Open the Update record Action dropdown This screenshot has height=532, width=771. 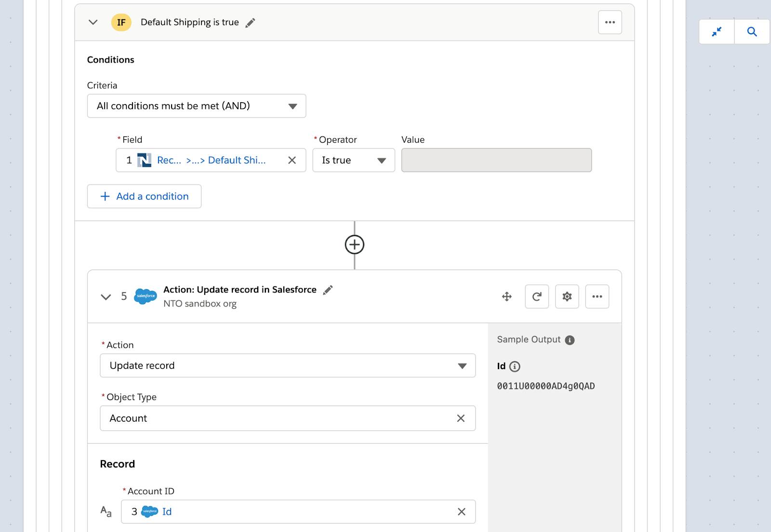tap(287, 366)
